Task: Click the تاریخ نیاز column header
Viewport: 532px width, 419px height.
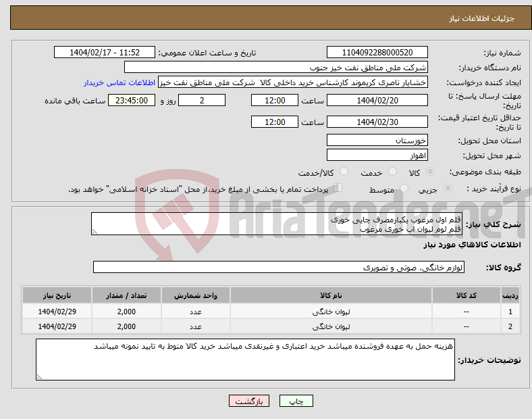Action: 57,295
